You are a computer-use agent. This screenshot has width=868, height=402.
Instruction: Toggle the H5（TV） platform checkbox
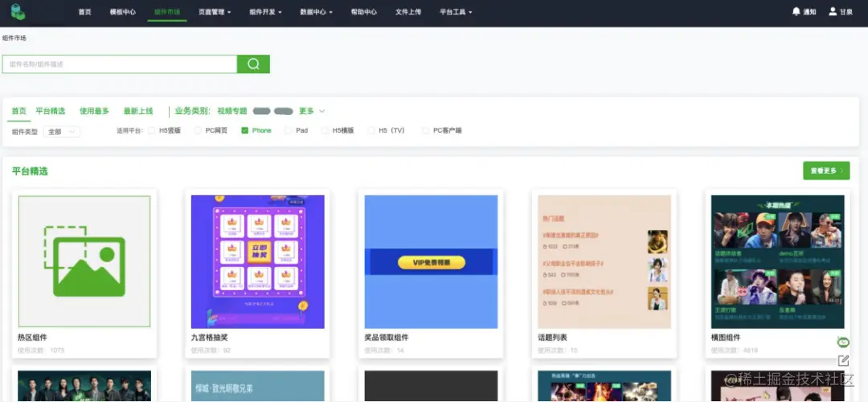click(371, 131)
